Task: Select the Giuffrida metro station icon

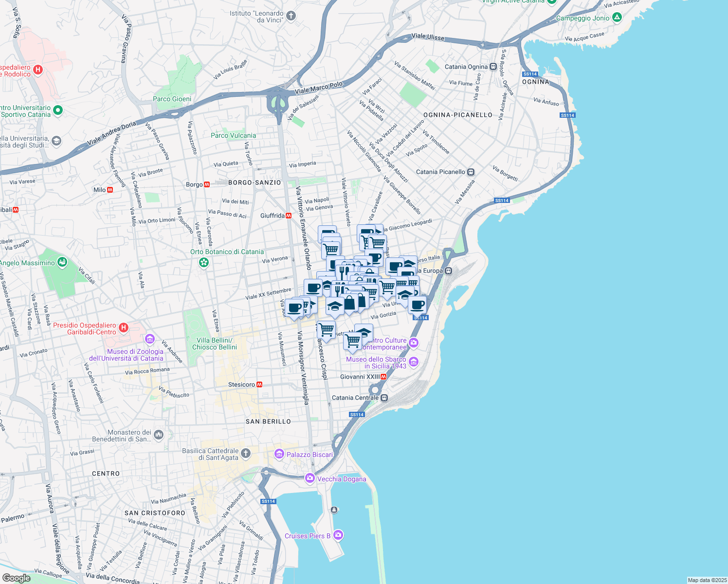Action: pyautogui.click(x=289, y=215)
